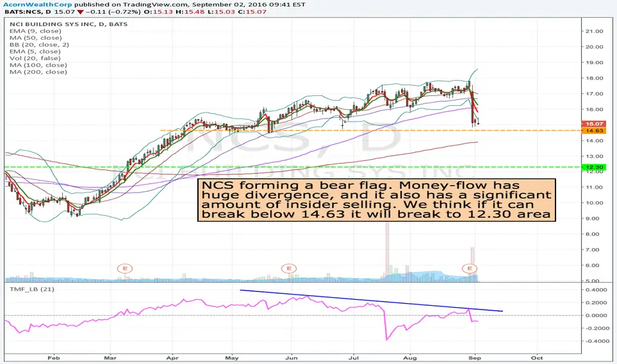Click the MA (100, close) indicator label

[38, 65]
